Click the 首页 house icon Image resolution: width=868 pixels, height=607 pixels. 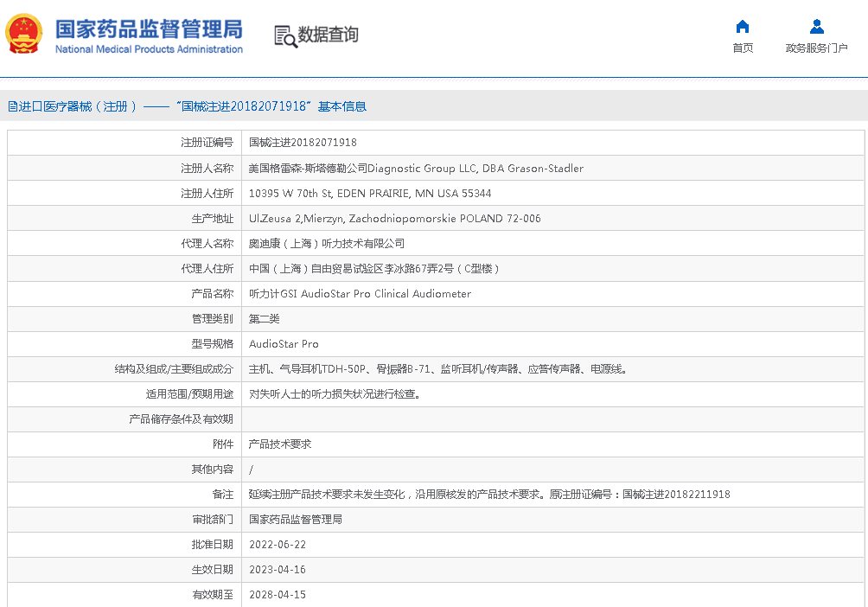click(x=742, y=27)
